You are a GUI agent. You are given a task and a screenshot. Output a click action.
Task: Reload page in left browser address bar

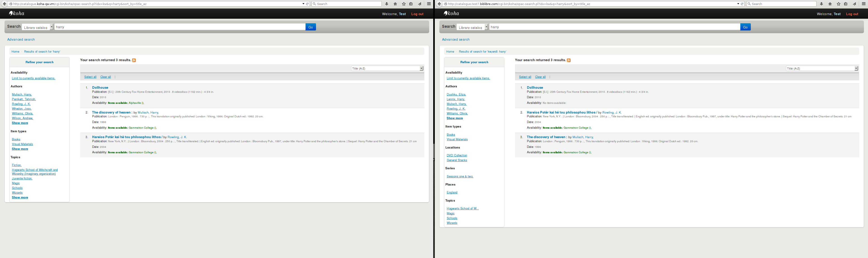tap(307, 4)
